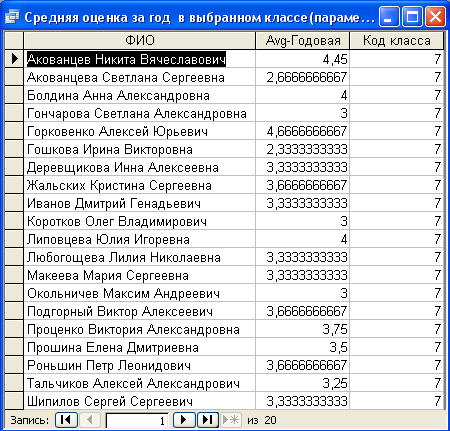
Task: Select the ФИО column header
Action: (140, 41)
